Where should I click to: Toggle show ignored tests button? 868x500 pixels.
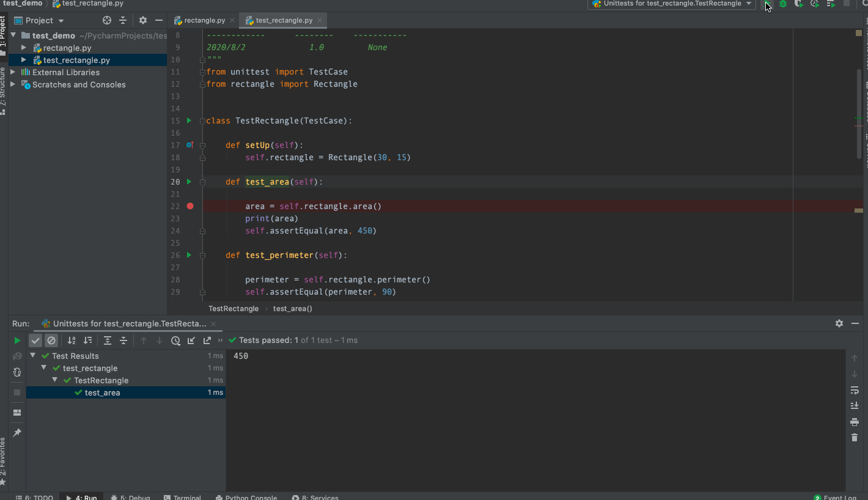pyautogui.click(x=51, y=340)
